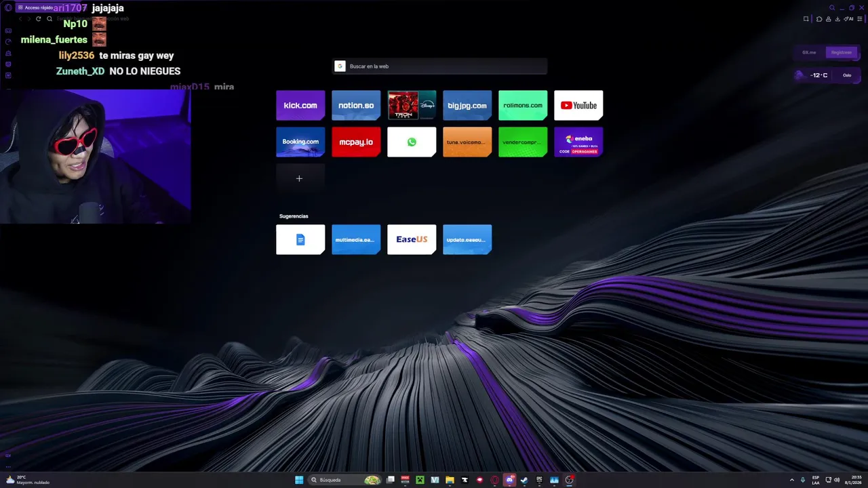Viewport: 868px width, 488px height.
Task: Open the rolimons.com speed dial tile
Action: point(523,105)
